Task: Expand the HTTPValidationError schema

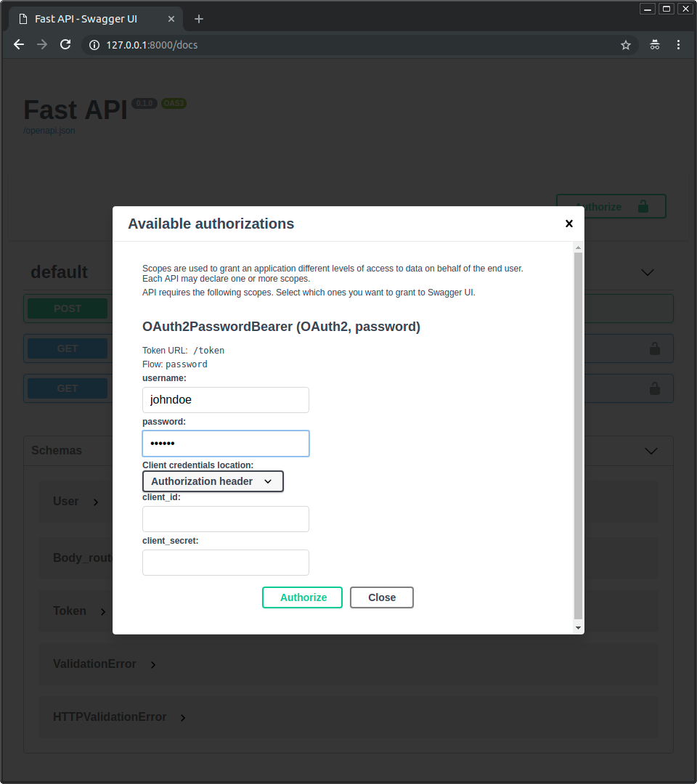Action: (x=183, y=717)
